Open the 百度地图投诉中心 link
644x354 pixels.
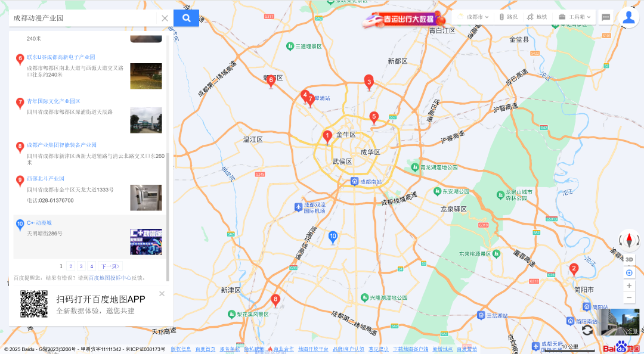[x=110, y=278]
